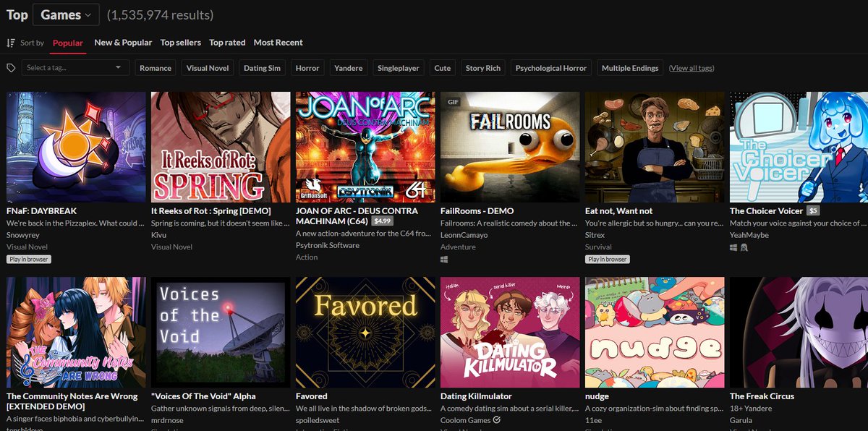Click The Choicer Voicer title link
Screen dimensions: 868x431
pos(766,211)
